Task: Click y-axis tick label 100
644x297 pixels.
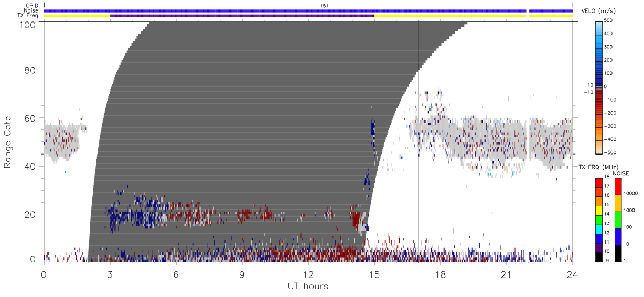Action: [x=28, y=24]
